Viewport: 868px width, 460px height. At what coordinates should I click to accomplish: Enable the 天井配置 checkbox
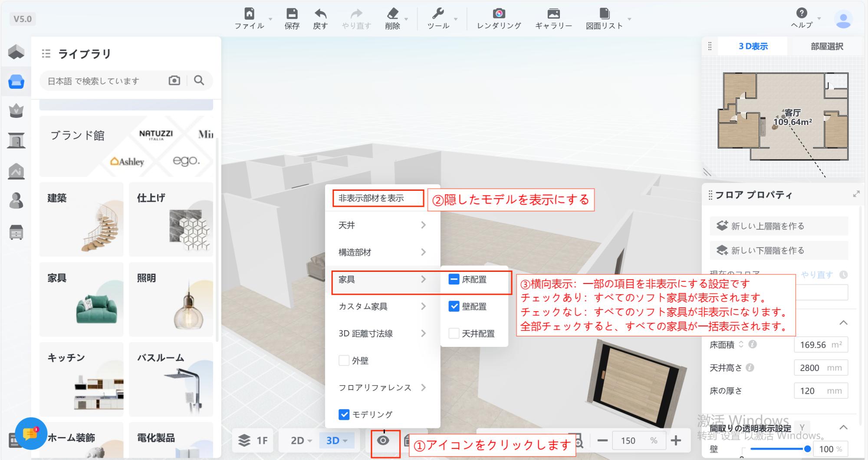(454, 333)
